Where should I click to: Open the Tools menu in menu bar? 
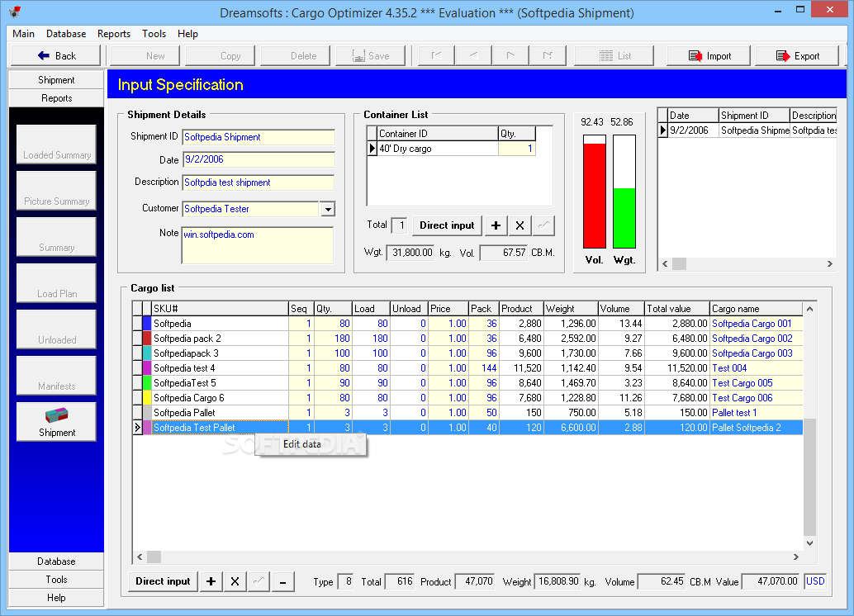(154, 34)
